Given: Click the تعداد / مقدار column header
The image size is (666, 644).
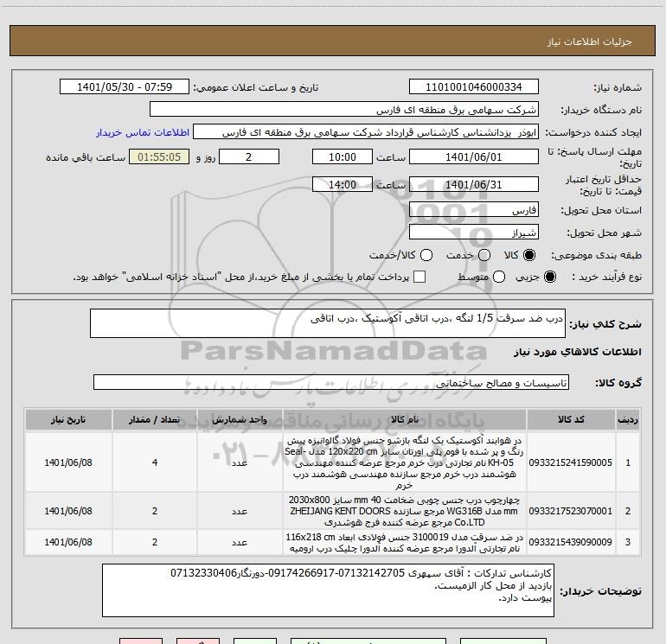Looking at the screenshot, I should pos(155,419).
